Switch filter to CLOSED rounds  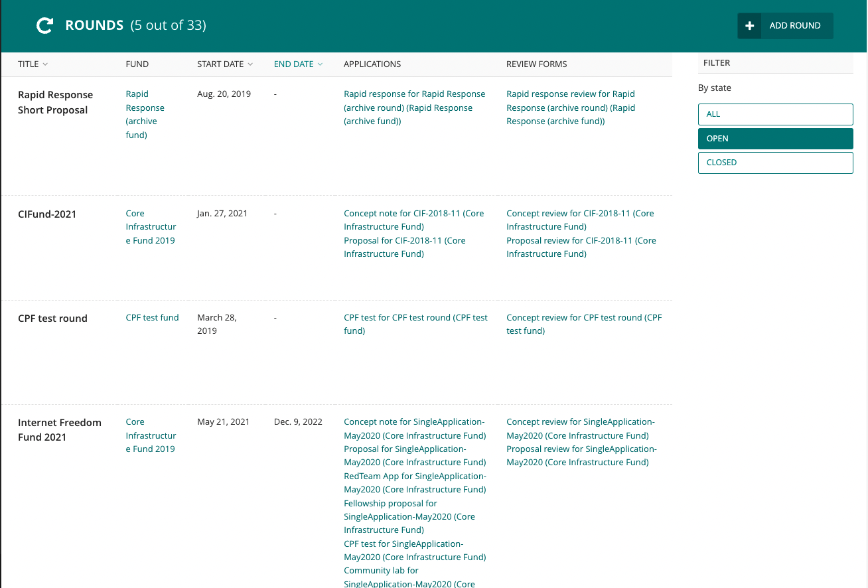pos(775,163)
